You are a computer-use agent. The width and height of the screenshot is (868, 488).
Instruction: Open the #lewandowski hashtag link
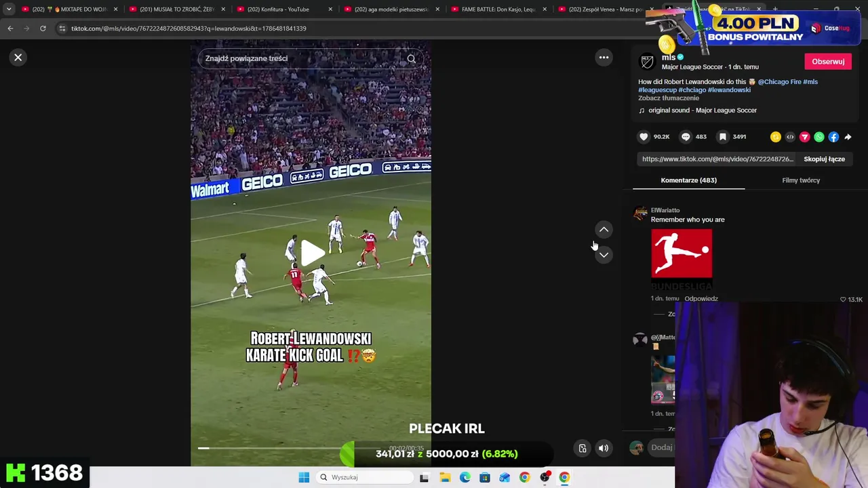click(x=729, y=90)
